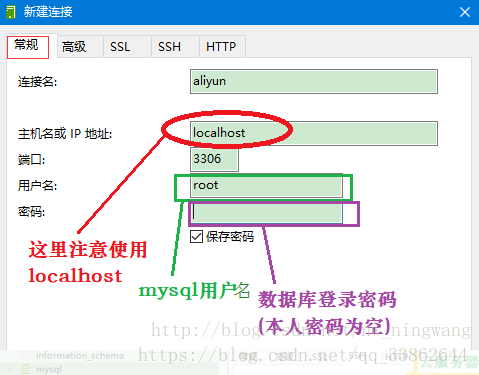Click the empty 密码 password field
The height and width of the screenshot is (375, 479).
266,213
